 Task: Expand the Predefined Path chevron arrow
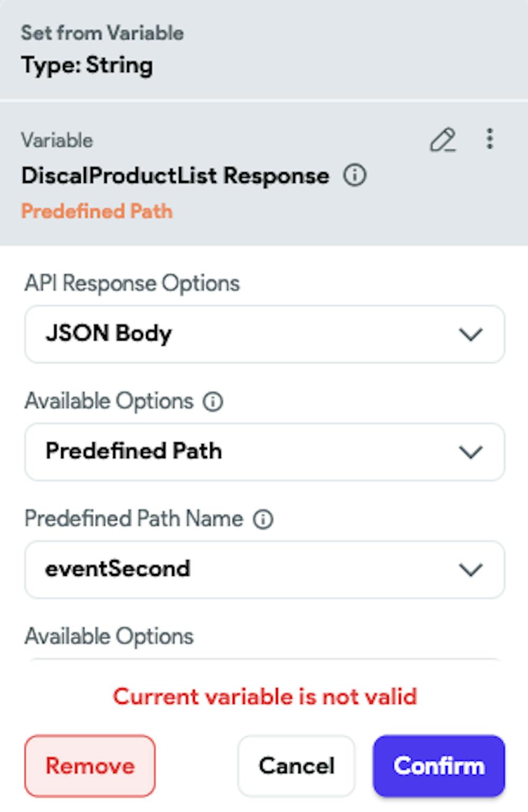(470, 452)
